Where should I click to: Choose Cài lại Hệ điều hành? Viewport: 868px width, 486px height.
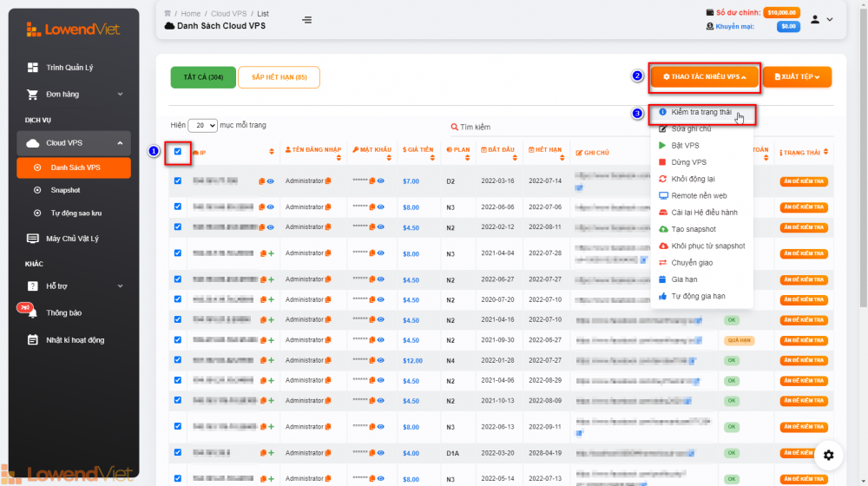click(704, 213)
